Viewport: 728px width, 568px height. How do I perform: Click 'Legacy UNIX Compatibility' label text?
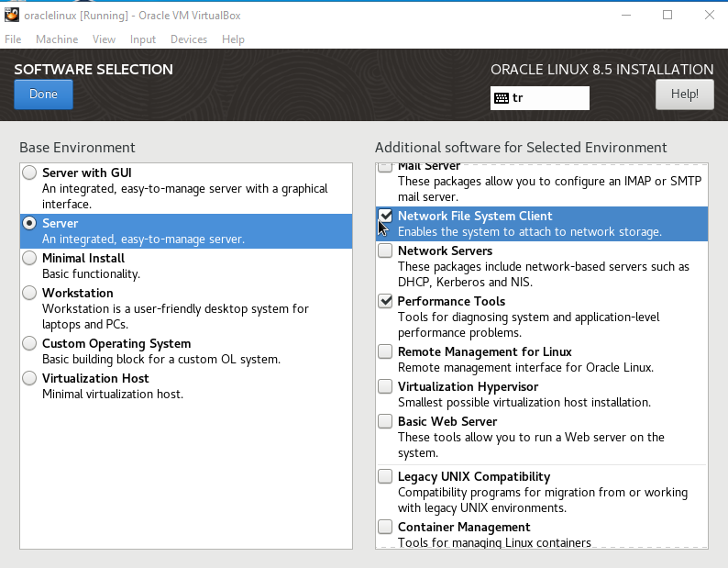pos(474,477)
